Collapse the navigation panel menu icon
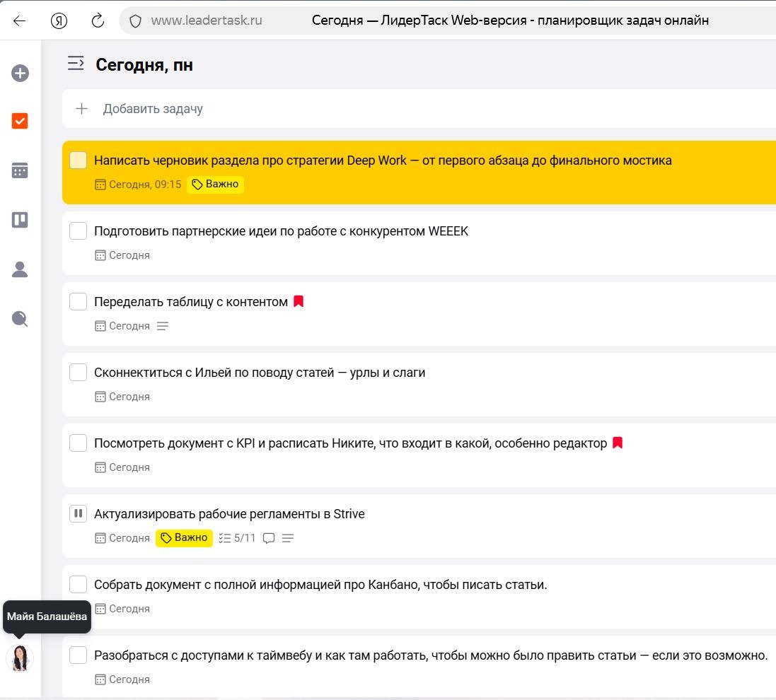Viewport: 776px width, 700px height. click(x=76, y=64)
